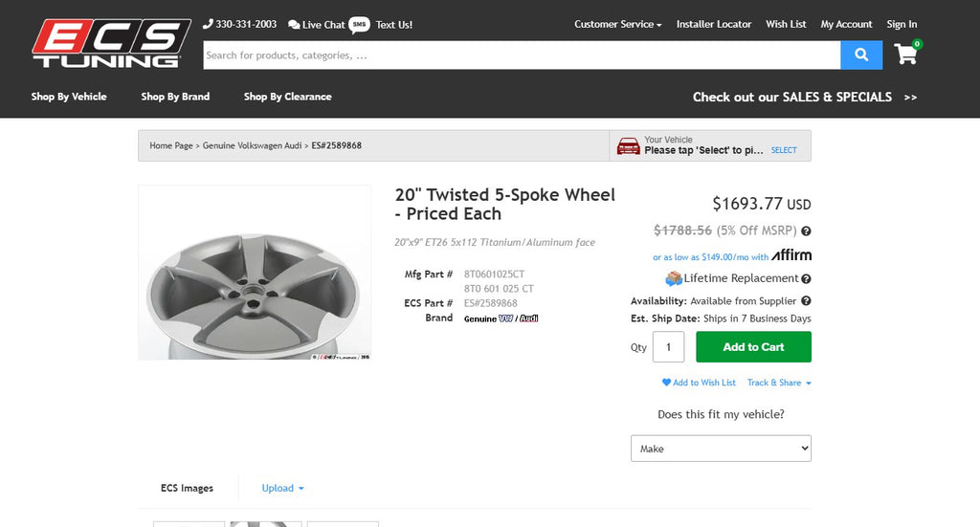Expand the Customer Service dropdown menu

[x=617, y=24]
